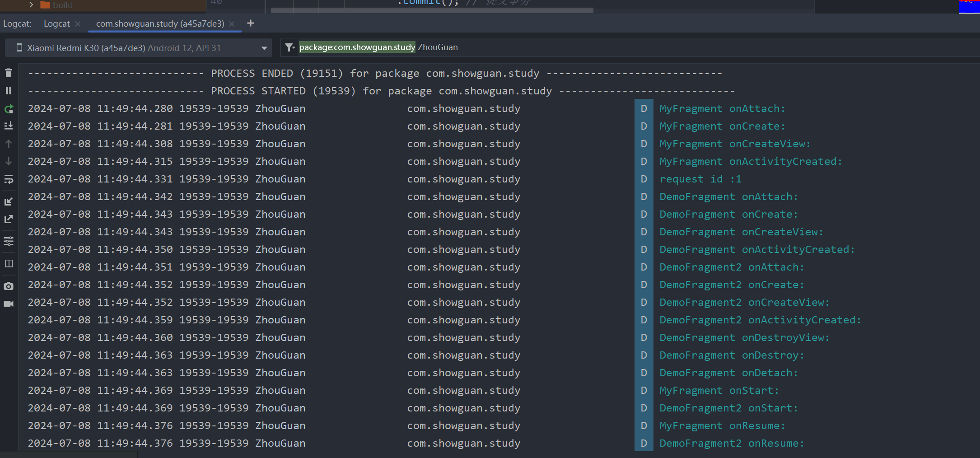Image resolution: width=980 pixels, height=458 pixels.
Task: Click the "MyFragment onStart:" message
Action: 719,390
